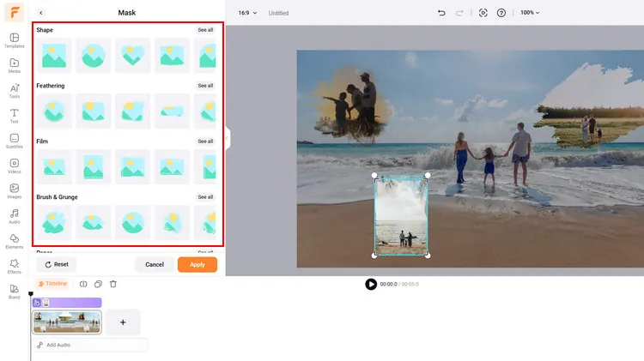
Task: Split the clip using the split icon
Action: pos(83,284)
